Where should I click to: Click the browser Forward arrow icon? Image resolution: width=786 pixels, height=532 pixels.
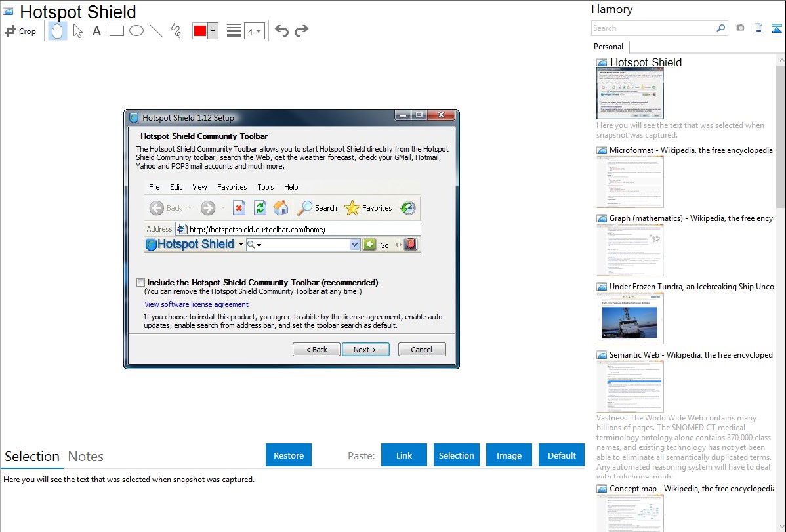pos(207,208)
